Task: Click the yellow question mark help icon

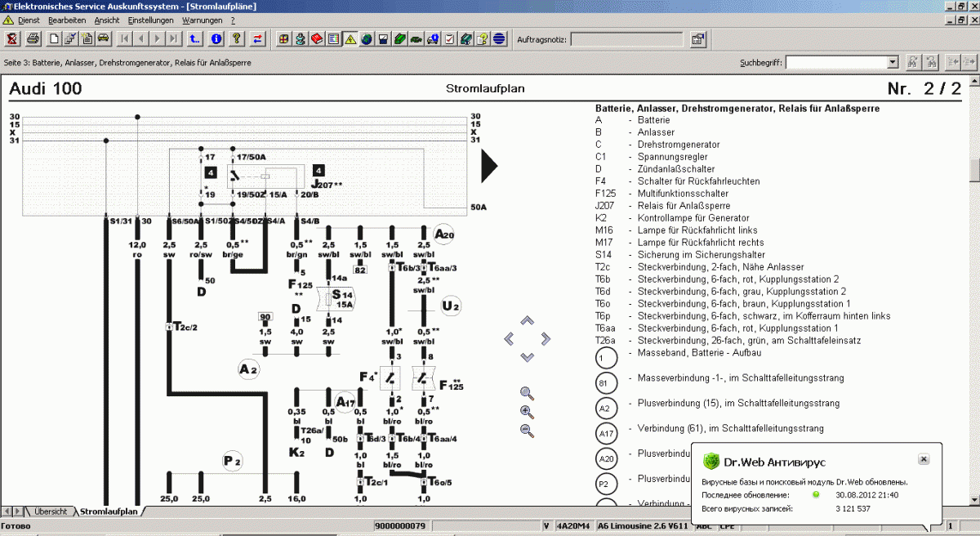Action: [237, 38]
